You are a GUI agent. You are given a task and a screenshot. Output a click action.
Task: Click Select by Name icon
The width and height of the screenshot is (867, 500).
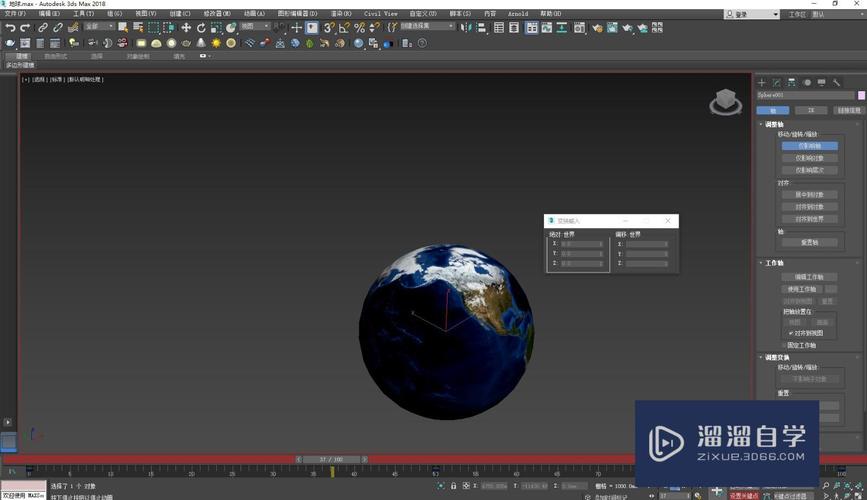pos(138,27)
